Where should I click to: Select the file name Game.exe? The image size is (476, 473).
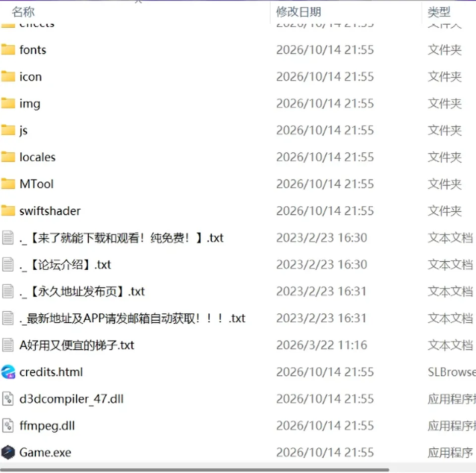click(45, 453)
